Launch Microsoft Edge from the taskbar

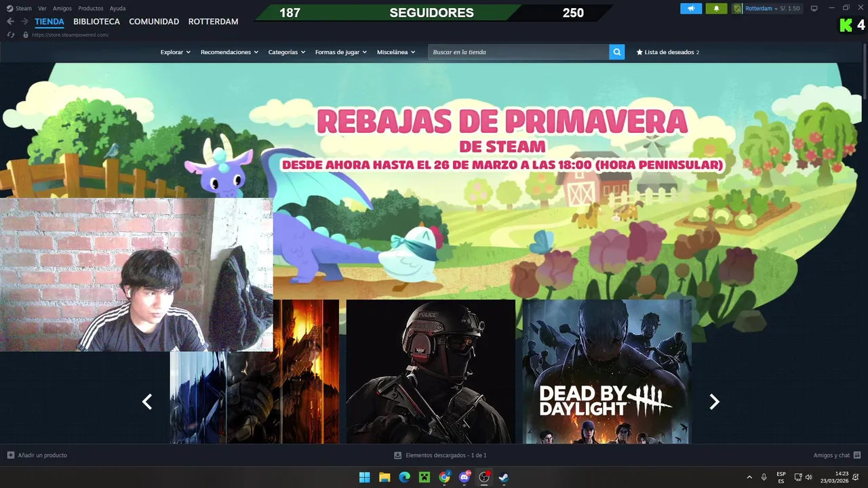405,477
